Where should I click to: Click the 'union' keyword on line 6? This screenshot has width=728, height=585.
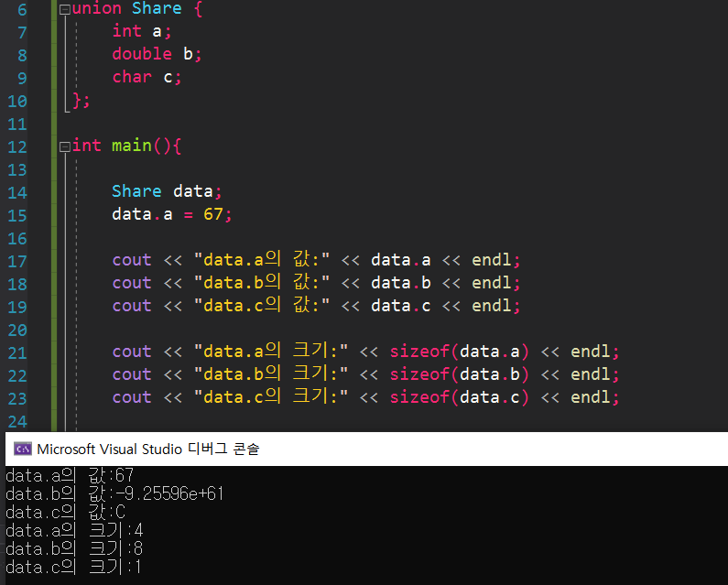(x=96, y=8)
